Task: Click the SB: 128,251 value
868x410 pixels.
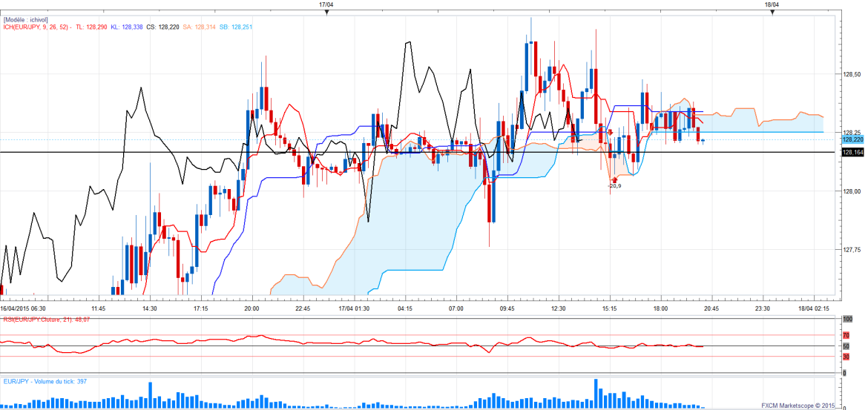Action: pyautogui.click(x=234, y=27)
